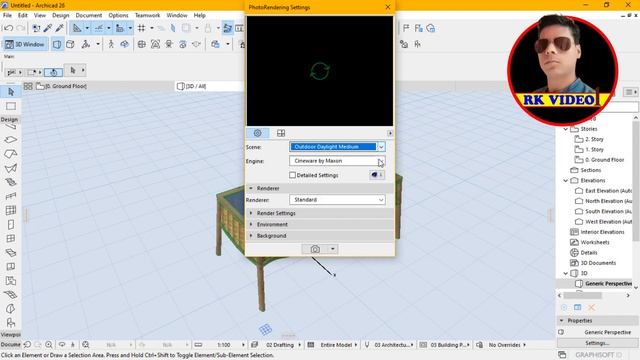Open the No Overrides graphic override selector

click(504, 345)
